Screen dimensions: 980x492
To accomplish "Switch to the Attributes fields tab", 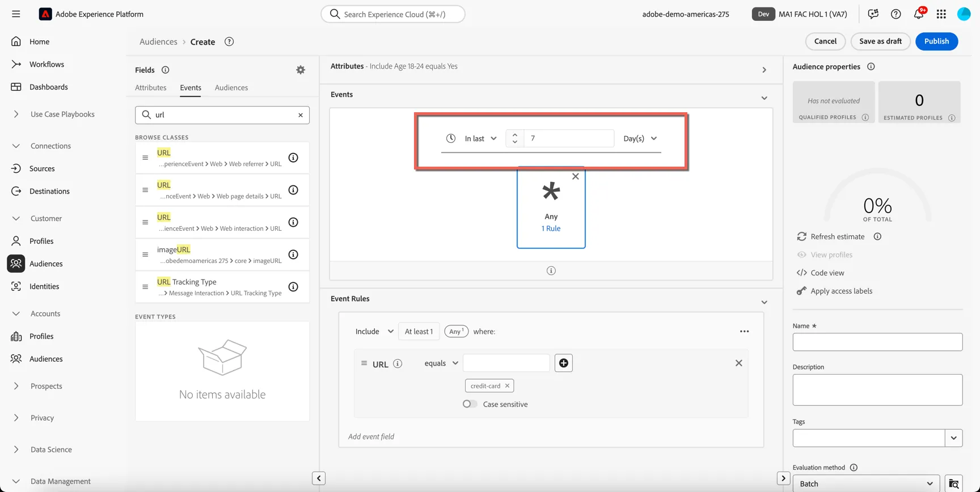I will (151, 88).
